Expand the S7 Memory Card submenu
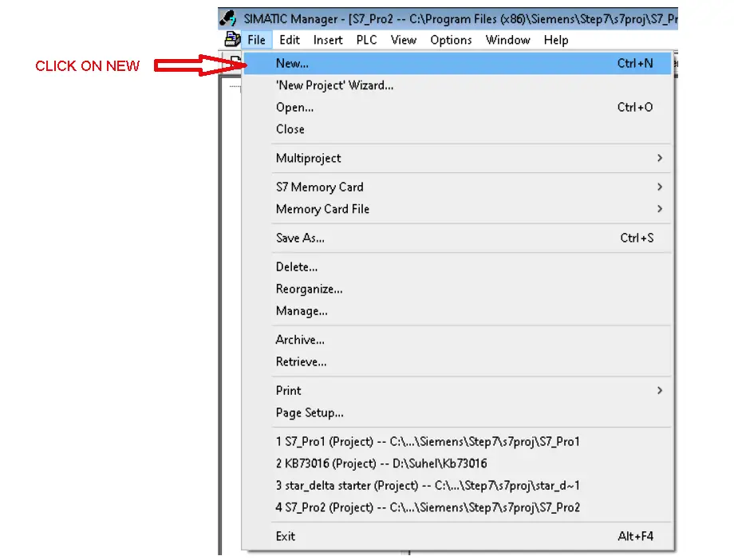The width and height of the screenshot is (734, 560). [457, 187]
